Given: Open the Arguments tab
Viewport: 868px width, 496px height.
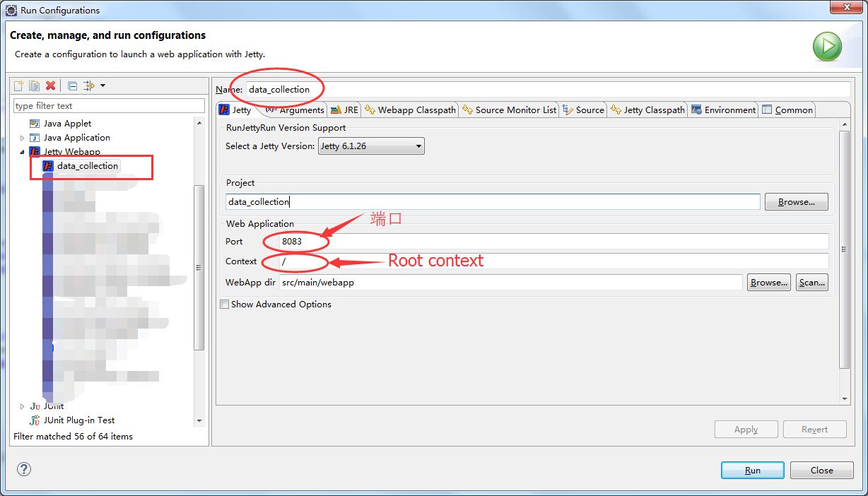Looking at the screenshot, I should pos(295,110).
